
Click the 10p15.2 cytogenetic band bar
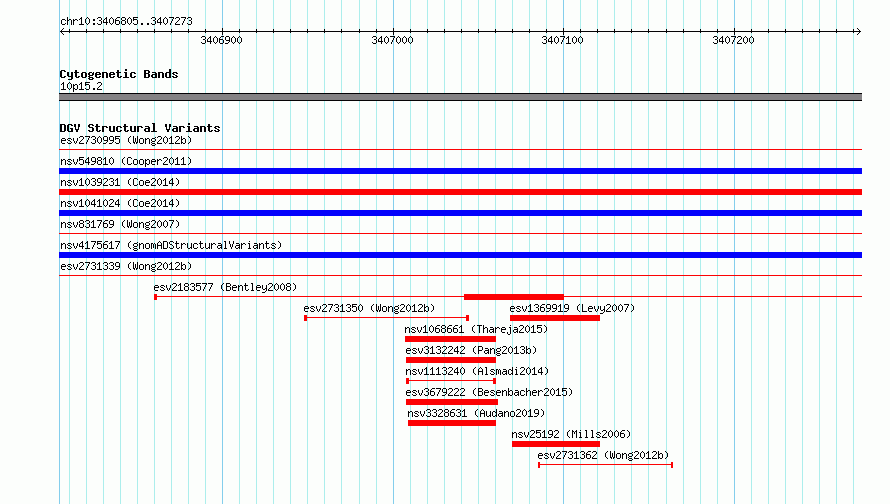point(460,97)
